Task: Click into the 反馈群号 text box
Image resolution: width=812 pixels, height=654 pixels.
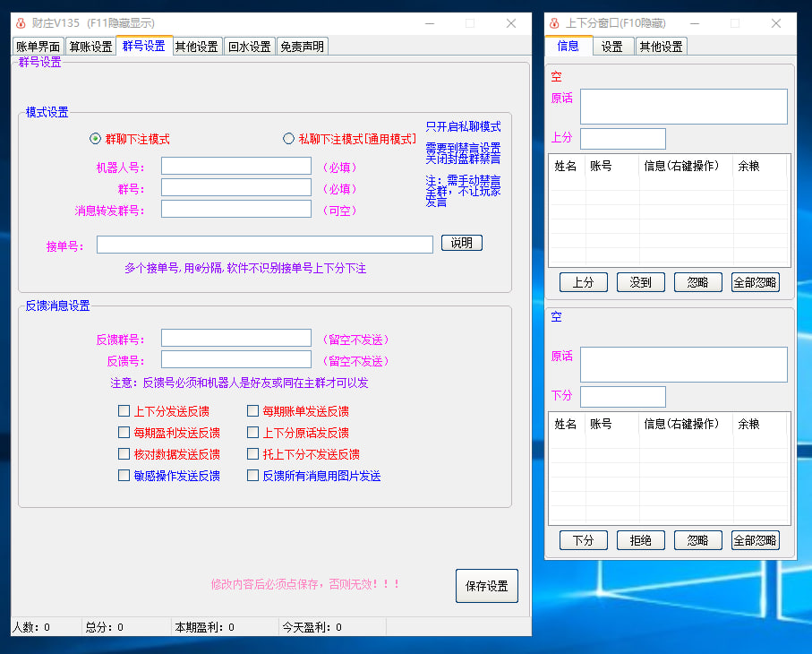Action: (x=236, y=338)
